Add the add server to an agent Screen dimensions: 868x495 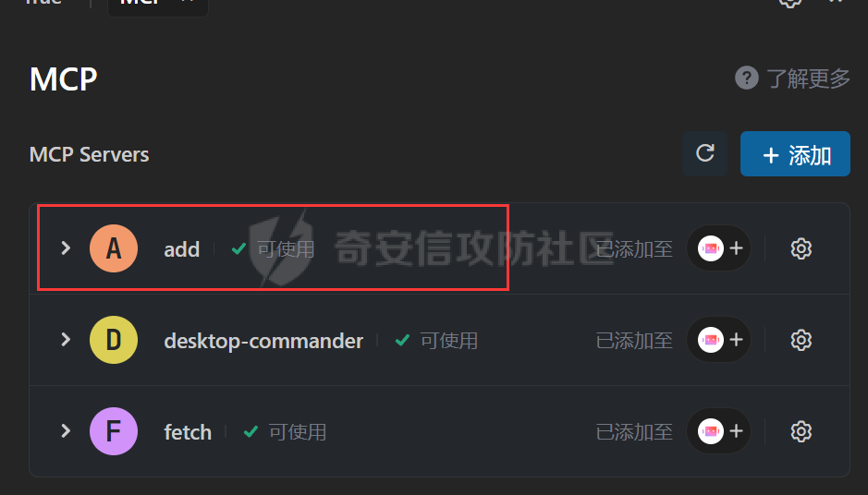click(718, 248)
